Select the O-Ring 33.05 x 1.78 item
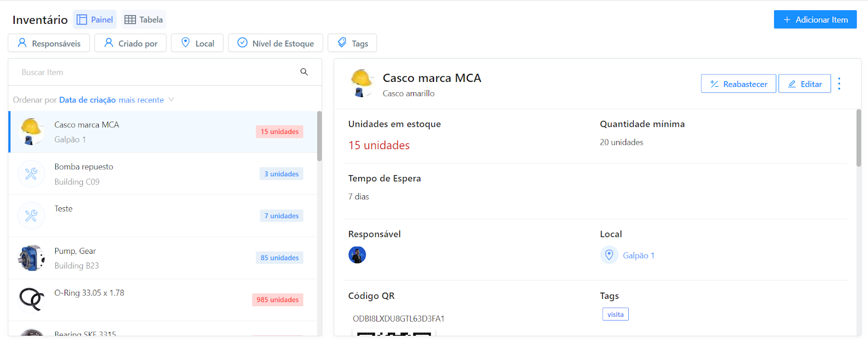Screen dimensions: 868x339 [163, 299]
